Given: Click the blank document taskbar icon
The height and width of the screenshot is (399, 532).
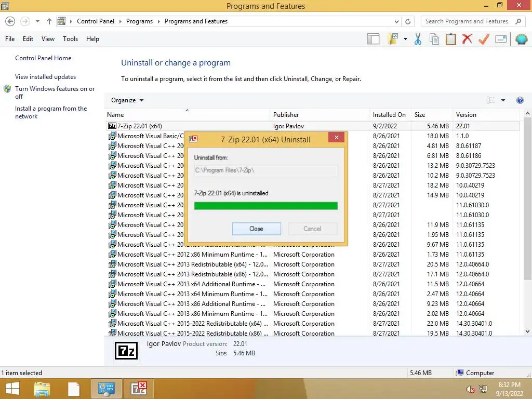Looking at the screenshot, I should click(x=74, y=389).
